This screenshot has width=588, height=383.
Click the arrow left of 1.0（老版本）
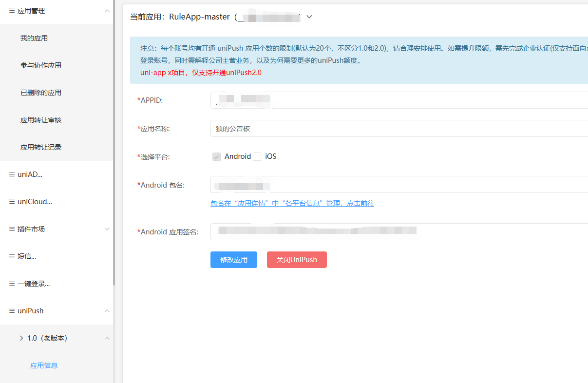21,338
